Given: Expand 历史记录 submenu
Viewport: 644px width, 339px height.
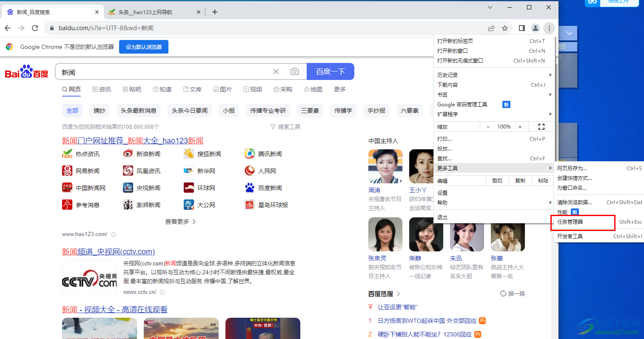Looking at the screenshot, I should pos(494,75).
